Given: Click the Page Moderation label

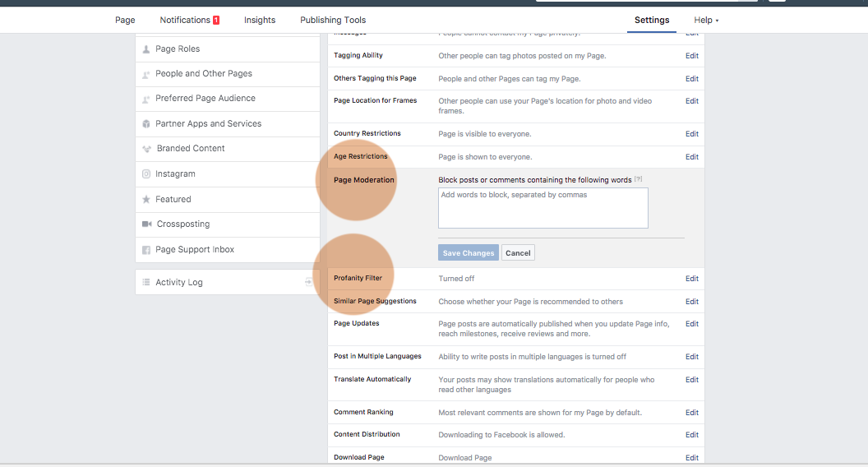Looking at the screenshot, I should click(x=363, y=180).
